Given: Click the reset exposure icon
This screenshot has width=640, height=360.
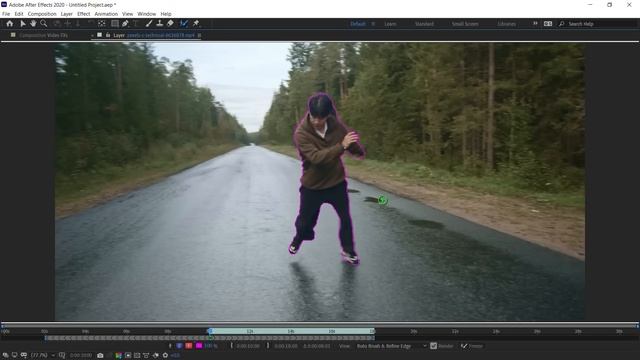Looking at the screenshot, I should 165,356.
